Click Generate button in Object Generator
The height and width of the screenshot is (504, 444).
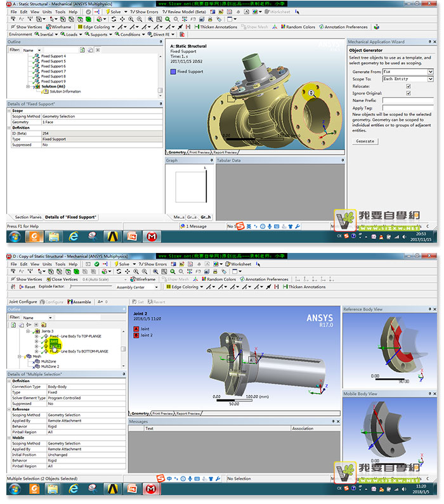[365, 141]
